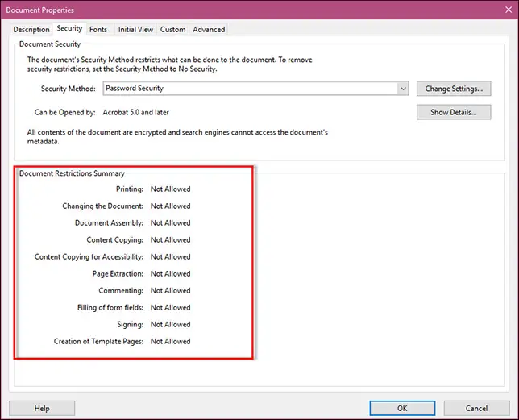Click the 'Can be Opened by:' label
This screenshot has height=420, width=519.
point(64,112)
